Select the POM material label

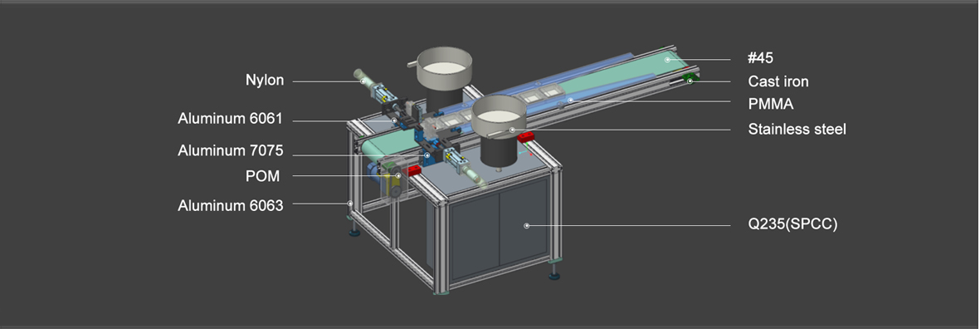point(262,176)
